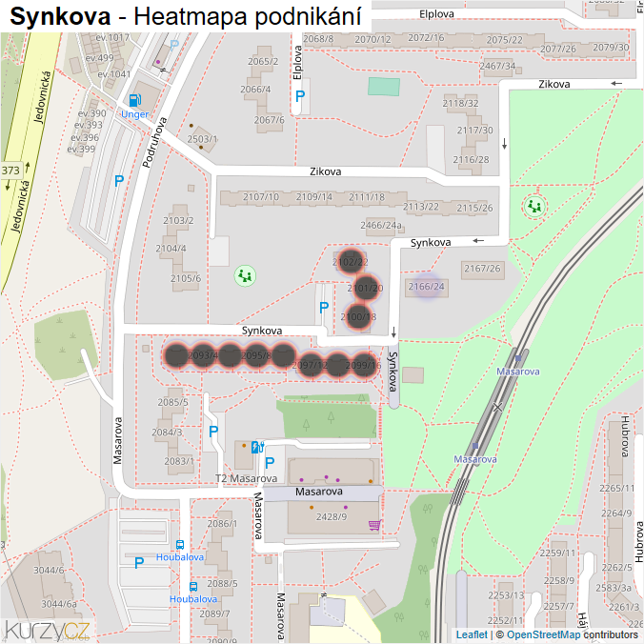Click building number 2086/1
The width and height of the screenshot is (644, 644).
[222, 524]
